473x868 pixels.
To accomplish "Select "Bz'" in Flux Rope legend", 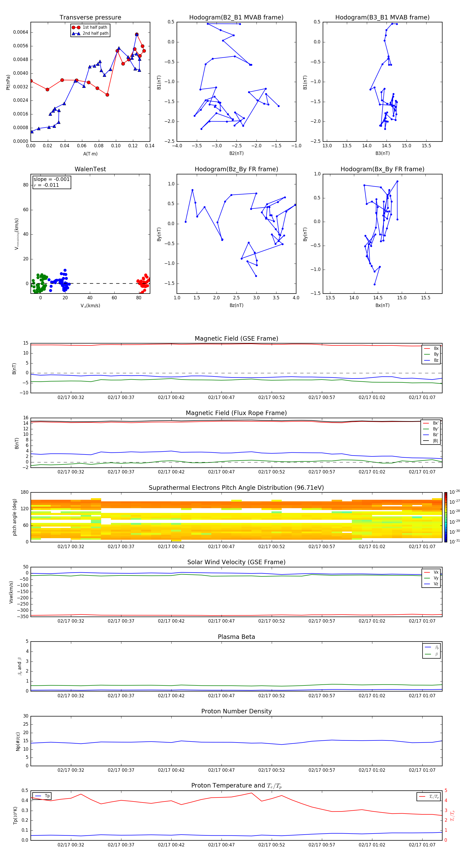I will coord(431,435).
